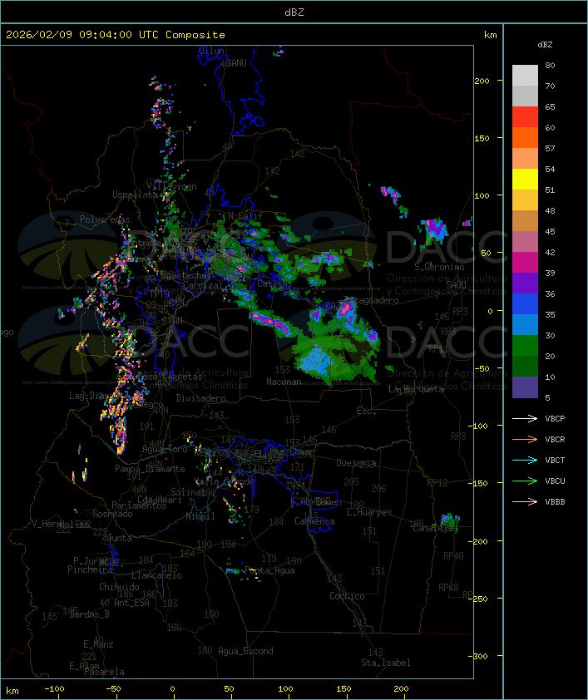Click the dBZ title at the top
Screen dimensions: 588x700
294,12
